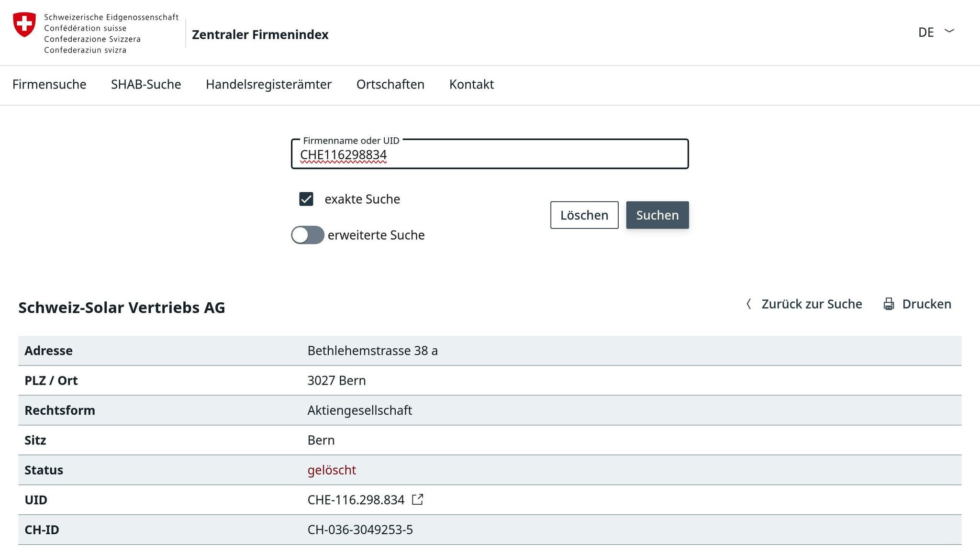The width and height of the screenshot is (980, 551).
Task: Navigate to Ortschaften
Action: (390, 84)
